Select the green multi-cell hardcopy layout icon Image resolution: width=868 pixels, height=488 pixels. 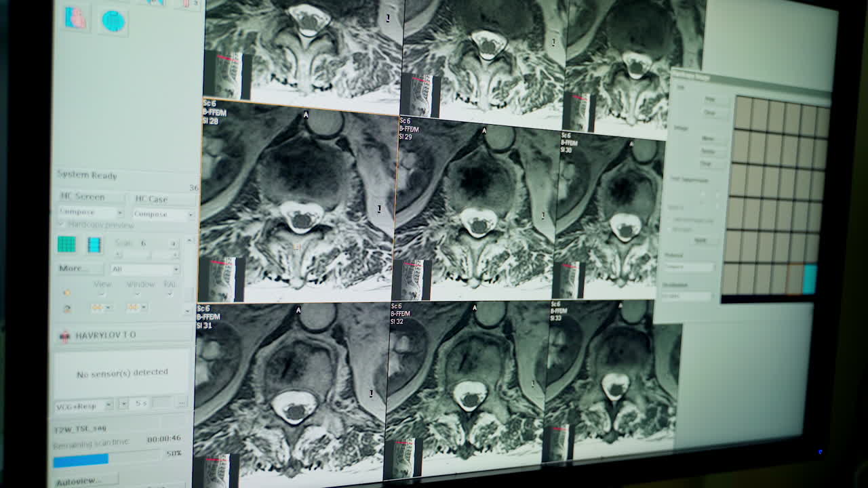point(66,243)
